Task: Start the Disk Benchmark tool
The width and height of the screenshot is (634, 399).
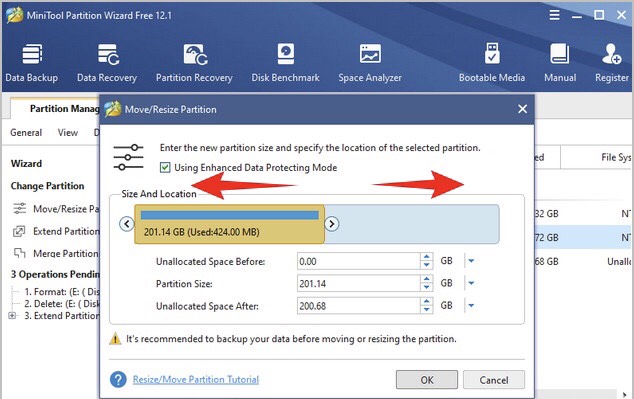Action: tap(285, 63)
